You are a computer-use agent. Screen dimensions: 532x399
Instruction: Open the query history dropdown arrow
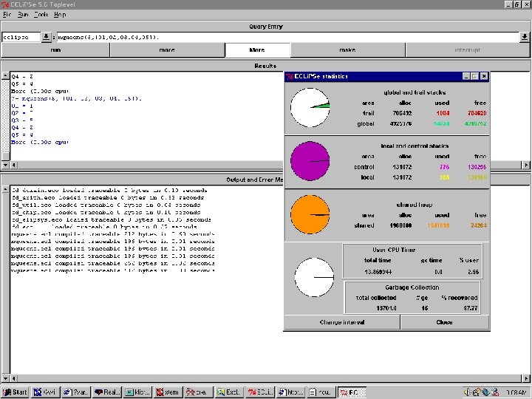(525, 37)
